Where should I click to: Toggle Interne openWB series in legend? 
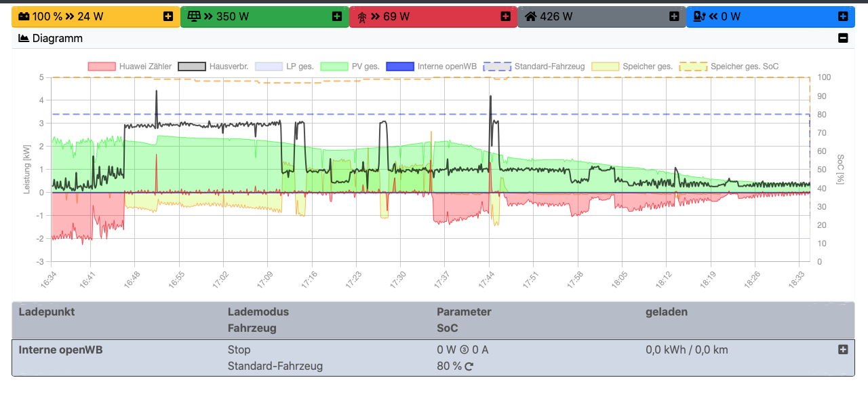point(431,66)
